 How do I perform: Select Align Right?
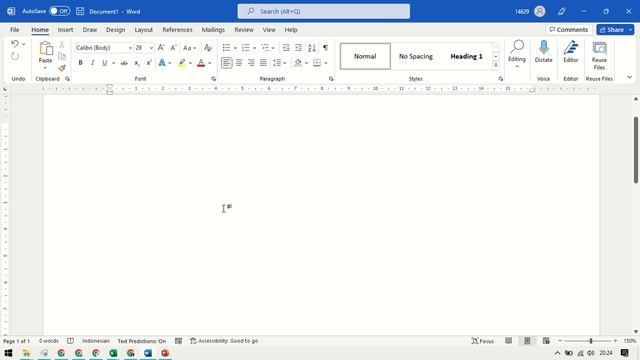[251, 63]
